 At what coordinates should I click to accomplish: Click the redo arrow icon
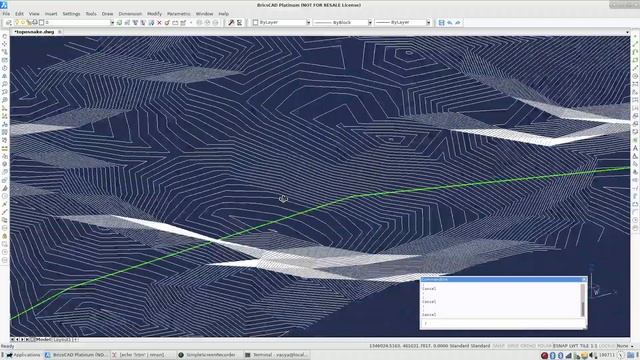[x=458, y=22]
